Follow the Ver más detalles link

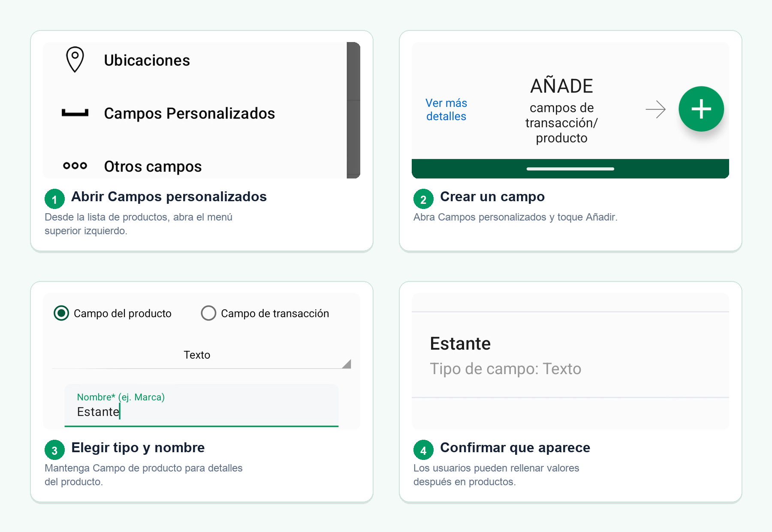click(x=446, y=109)
